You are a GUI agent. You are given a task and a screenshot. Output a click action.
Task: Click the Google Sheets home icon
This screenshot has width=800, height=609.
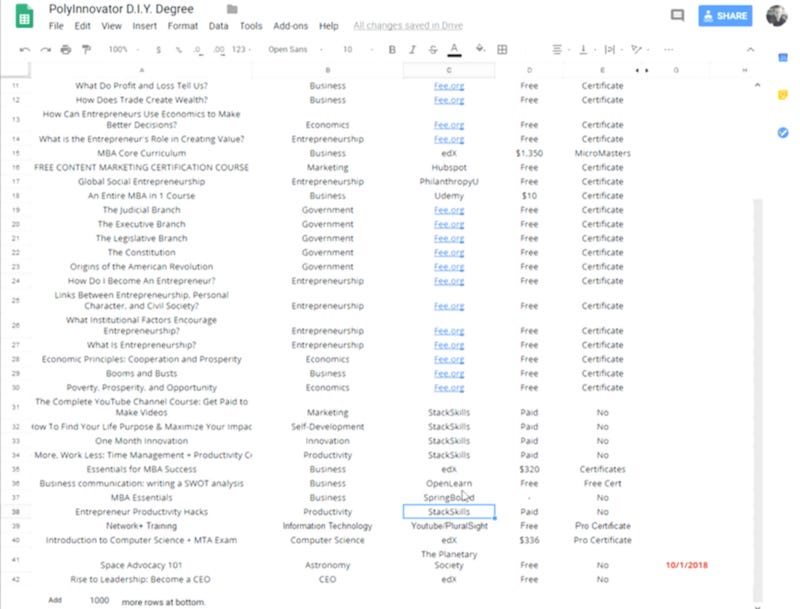click(23, 16)
